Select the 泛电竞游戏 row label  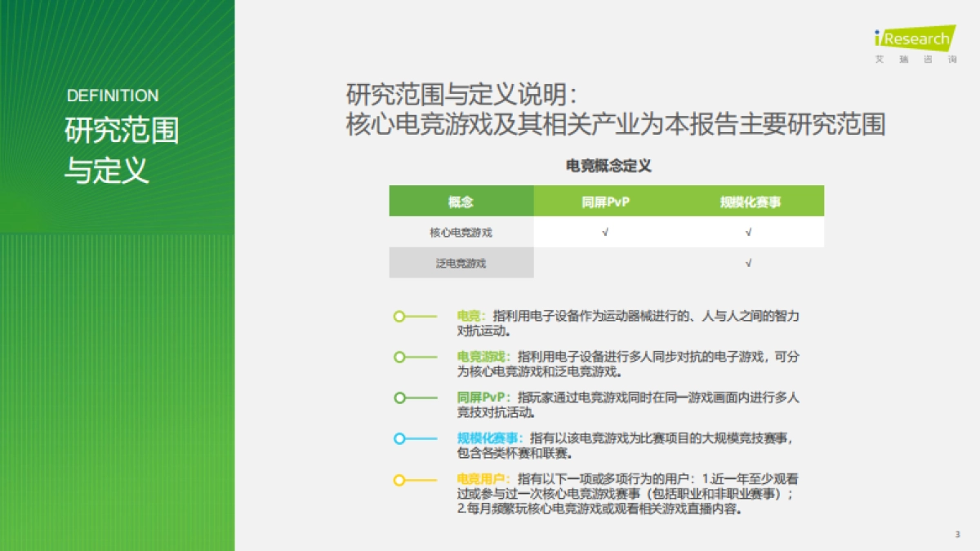click(462, 263)
